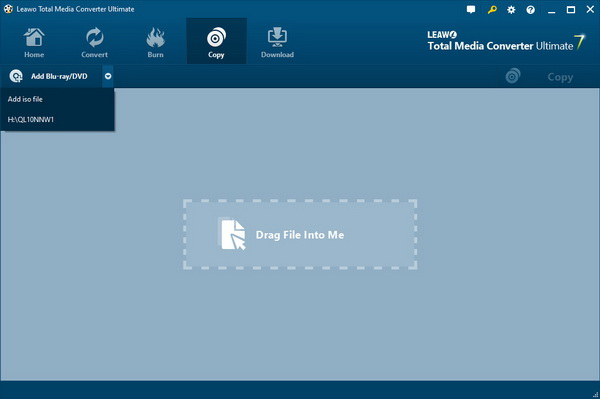This screenshot has height=399, width=600.
Task: Collapse the Add Blu-ray/DVD dropdown arrow
Action: point(108,76)
